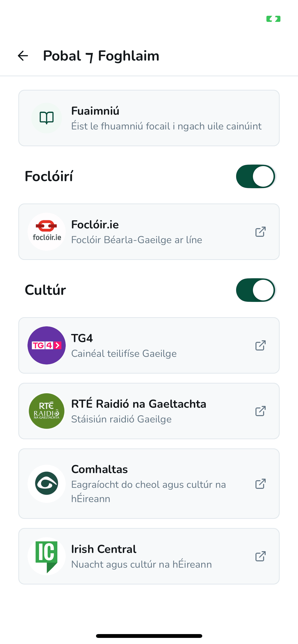Tap the Comhaltas logo icon

47,484
